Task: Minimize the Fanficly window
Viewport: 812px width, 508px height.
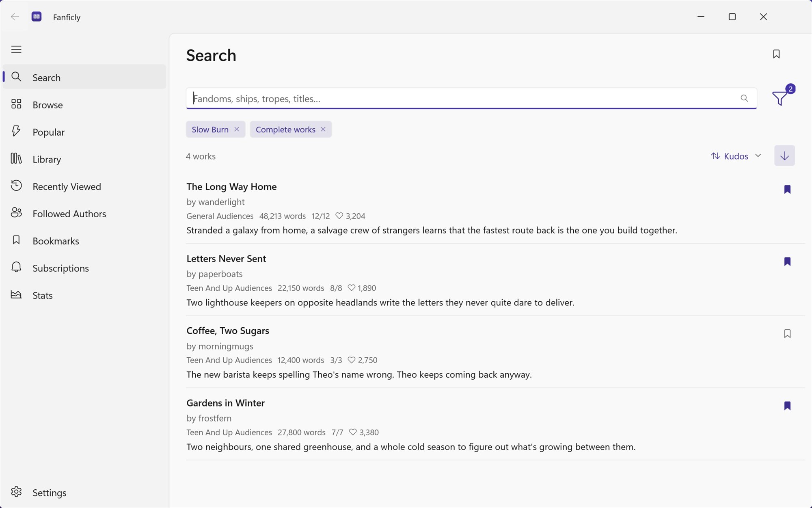Action: 701,17
